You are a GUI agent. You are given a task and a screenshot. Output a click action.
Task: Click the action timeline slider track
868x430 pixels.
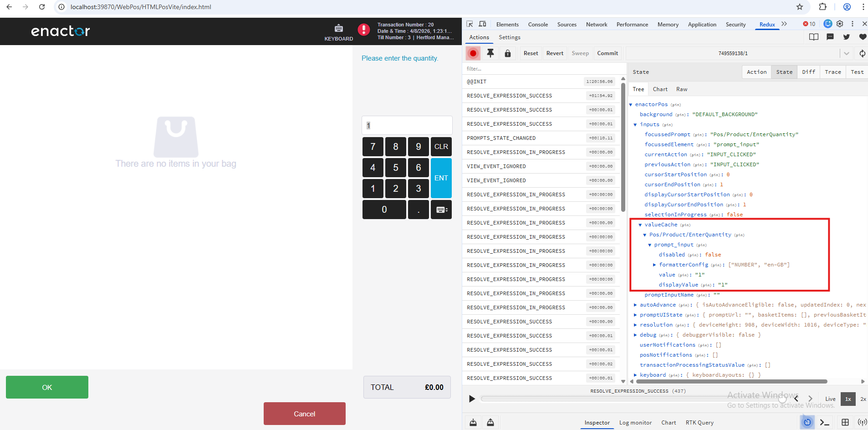(x=628, y=399)
